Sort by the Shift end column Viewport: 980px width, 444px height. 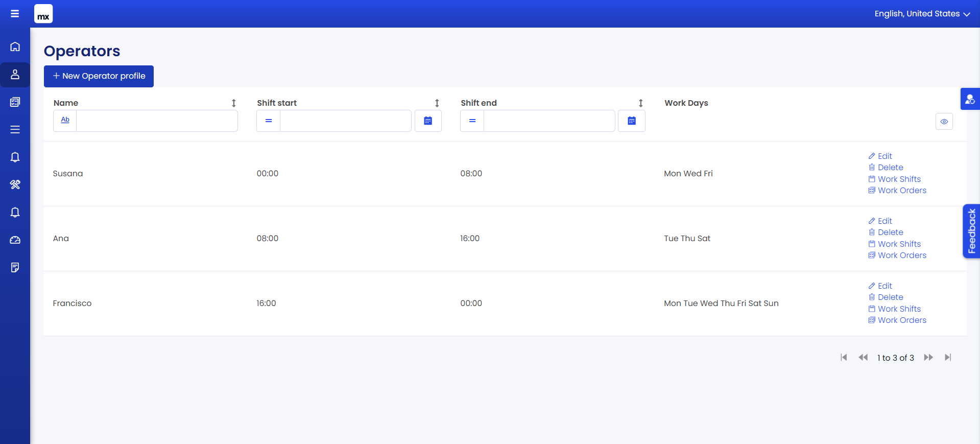click(641, 103)
